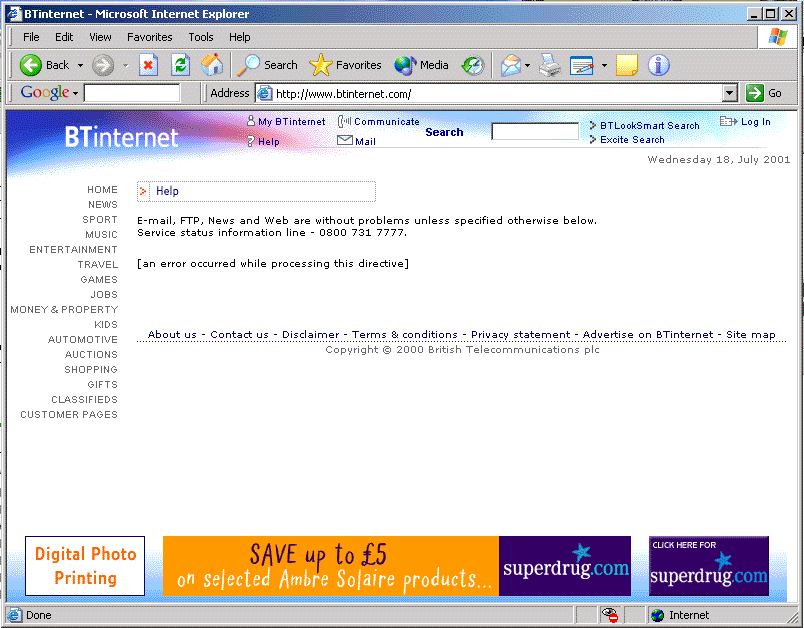Open the Favorites menu

(x=150, y=37)
